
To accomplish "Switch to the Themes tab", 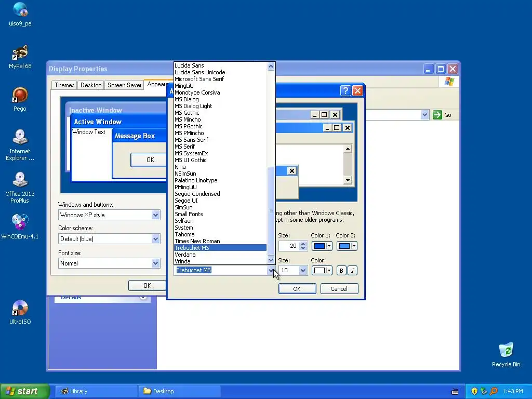I will pyautogui.click(x=64, y=85).
